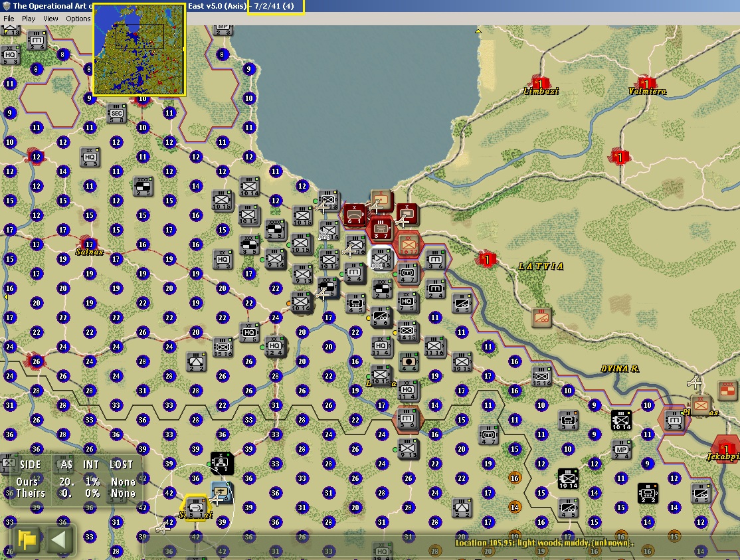Select the dark red Soviet unit rated 6-1
The height and width of the screenshot is (560, 740).
point(355,215)
